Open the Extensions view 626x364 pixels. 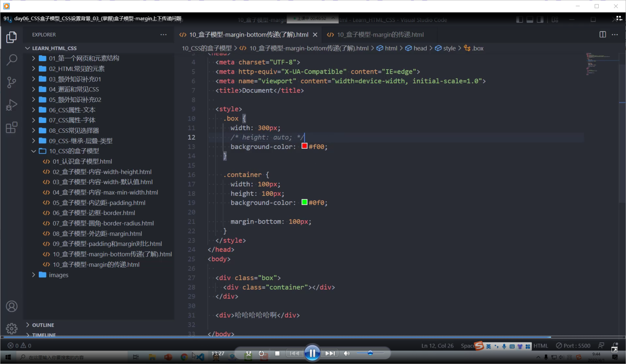(12, 128)
